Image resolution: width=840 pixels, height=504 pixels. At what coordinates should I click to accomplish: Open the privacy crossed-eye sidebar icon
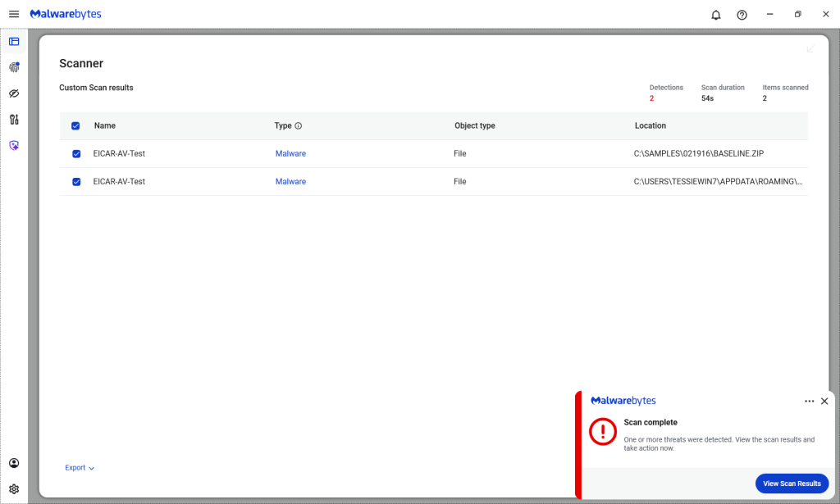tap(14, 93)
